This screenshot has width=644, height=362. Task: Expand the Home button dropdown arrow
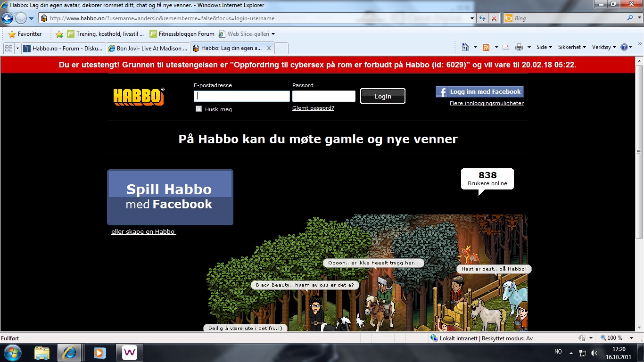coord(475,47)
